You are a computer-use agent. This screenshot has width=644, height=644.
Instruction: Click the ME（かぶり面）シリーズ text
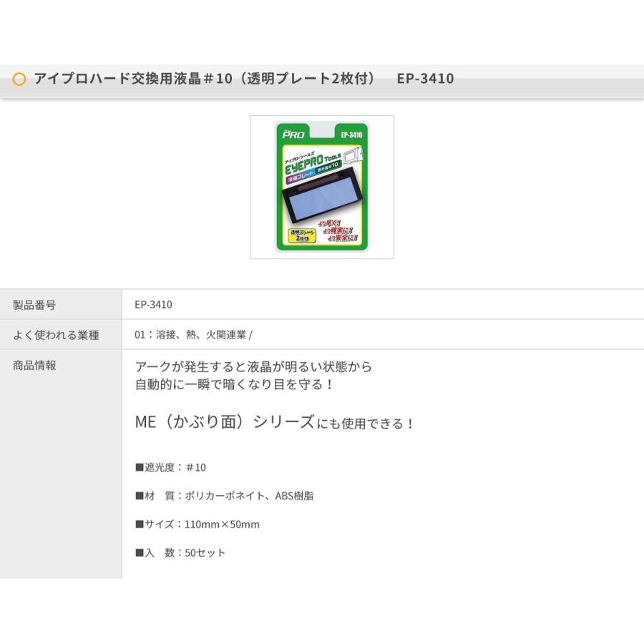224,422
